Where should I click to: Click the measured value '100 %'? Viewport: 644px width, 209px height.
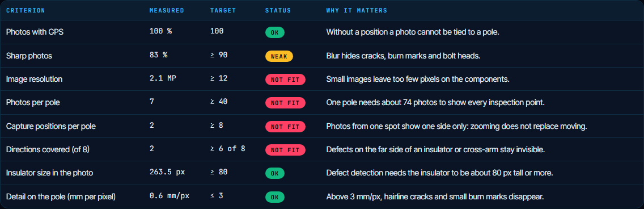coord(160,31)
